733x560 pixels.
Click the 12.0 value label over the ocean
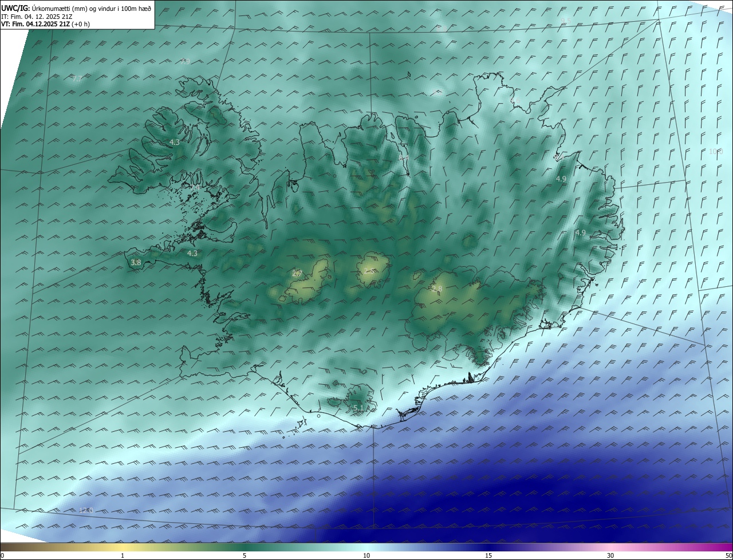pos(86,510)
